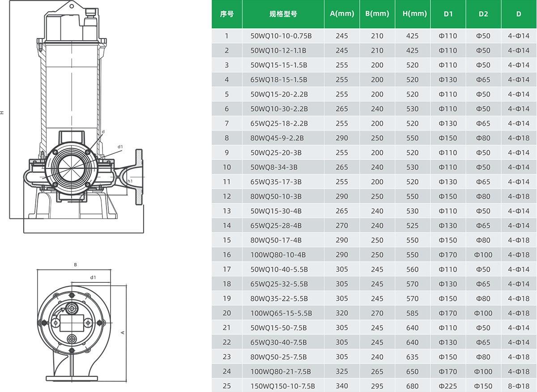Image resolution: width=537 pixels, height=392 pixels.
Task: Click the pump top-view drawing
Action: click(82, 326)
